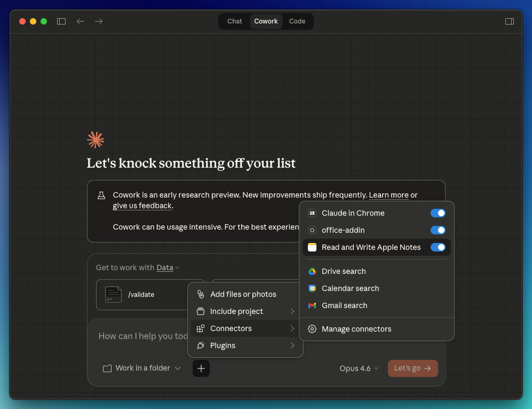Turn off the office-addin toggle
The height and width of the screenshot is (409, 532).
pos(438,230)
